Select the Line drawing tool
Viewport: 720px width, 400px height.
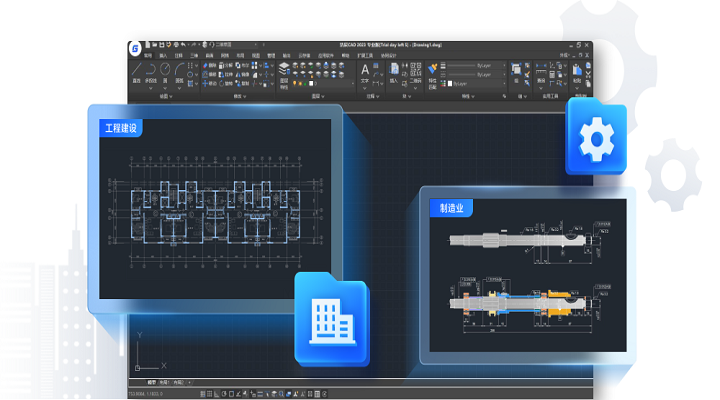pyautogui.click(x=138, y=70)
